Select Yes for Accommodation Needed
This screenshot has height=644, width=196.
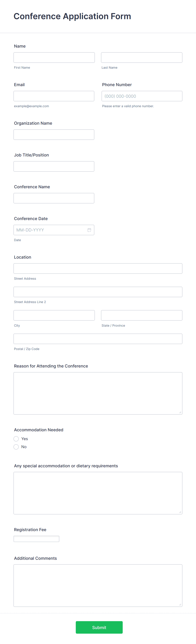pos(16,439)
